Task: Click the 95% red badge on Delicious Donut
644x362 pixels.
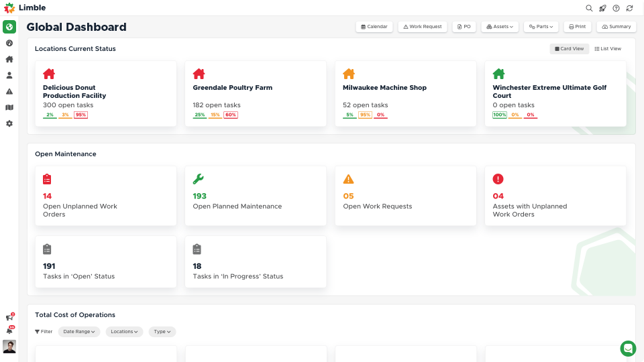Action: 81,115
